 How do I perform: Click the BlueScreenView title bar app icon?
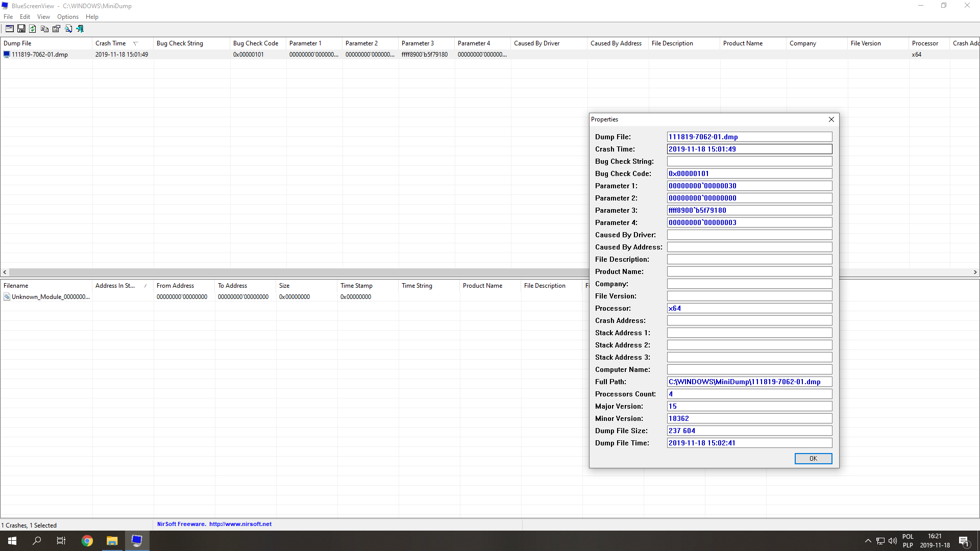coord(5,6)
